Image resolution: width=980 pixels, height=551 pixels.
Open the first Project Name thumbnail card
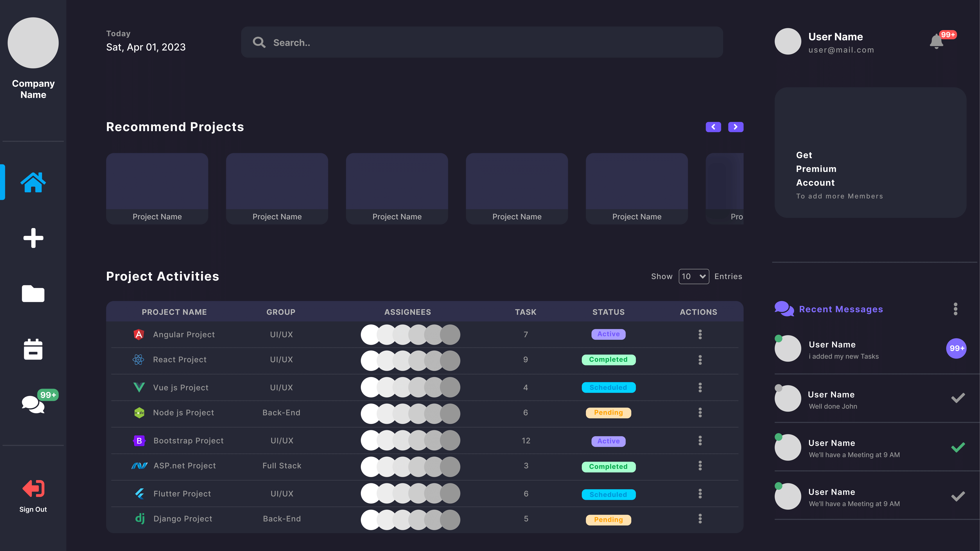pos(157,189)
